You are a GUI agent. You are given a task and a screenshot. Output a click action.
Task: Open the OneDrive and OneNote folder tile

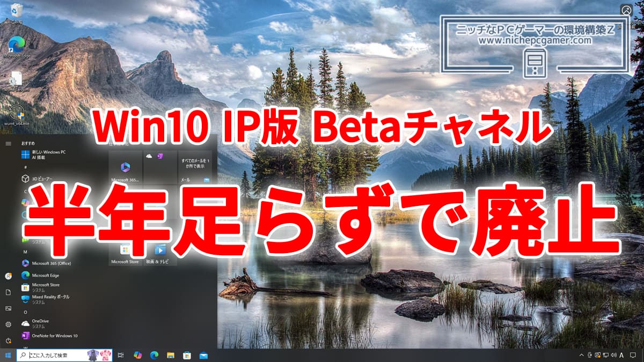160,167
